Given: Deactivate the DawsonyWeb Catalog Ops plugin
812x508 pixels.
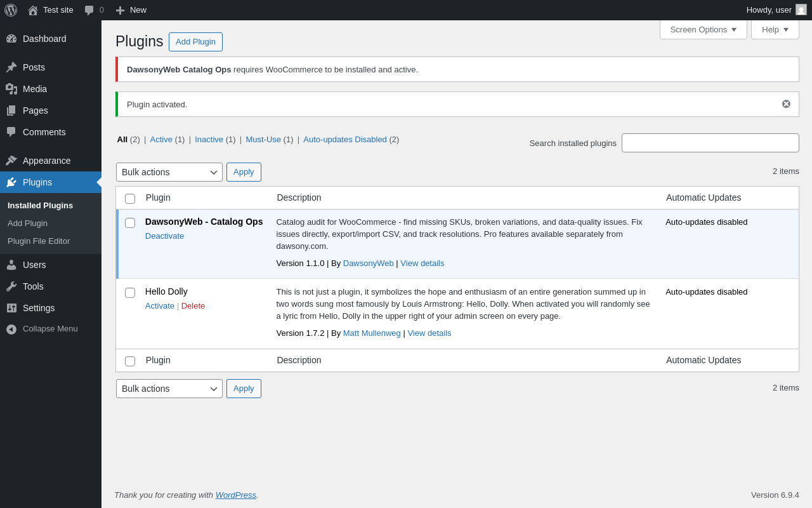Looking at the screenshot, I should pyautogui.click(x=164, y=236).
